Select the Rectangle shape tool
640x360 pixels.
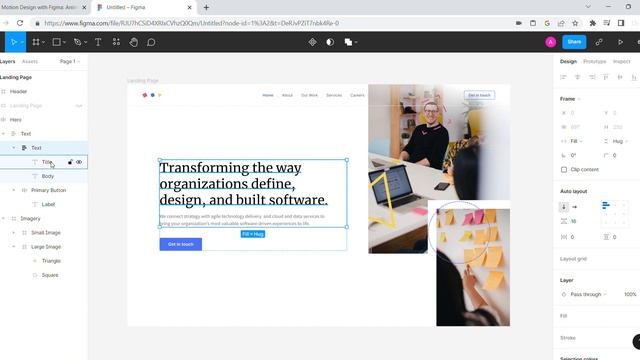click(56, 42)
